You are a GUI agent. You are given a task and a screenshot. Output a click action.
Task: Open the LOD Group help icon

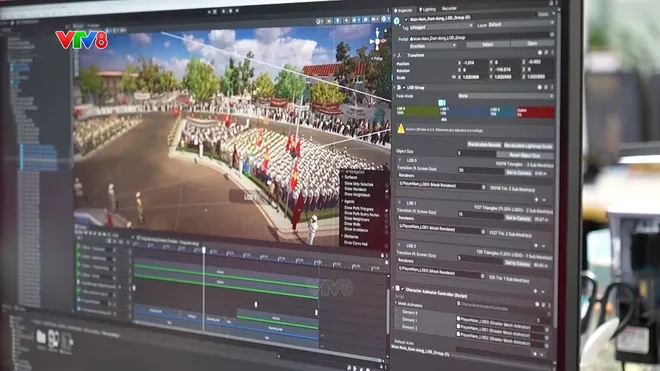pos(539,87)
